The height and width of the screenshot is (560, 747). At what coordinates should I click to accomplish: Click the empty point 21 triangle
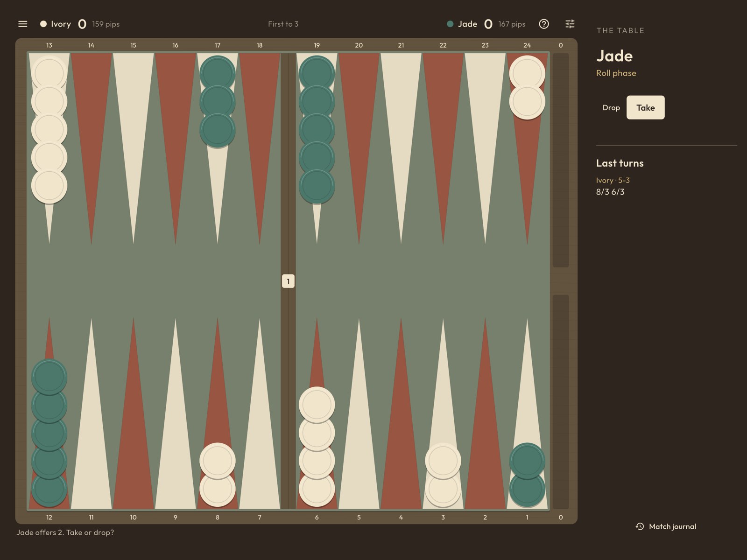click(401, 148)
